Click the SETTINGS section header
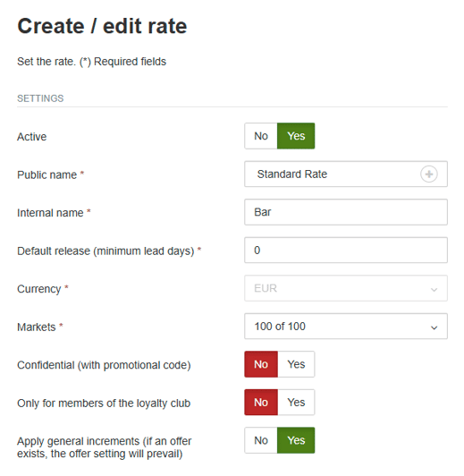This screenshot has height=476, width=464. click(x=40, y=98)
